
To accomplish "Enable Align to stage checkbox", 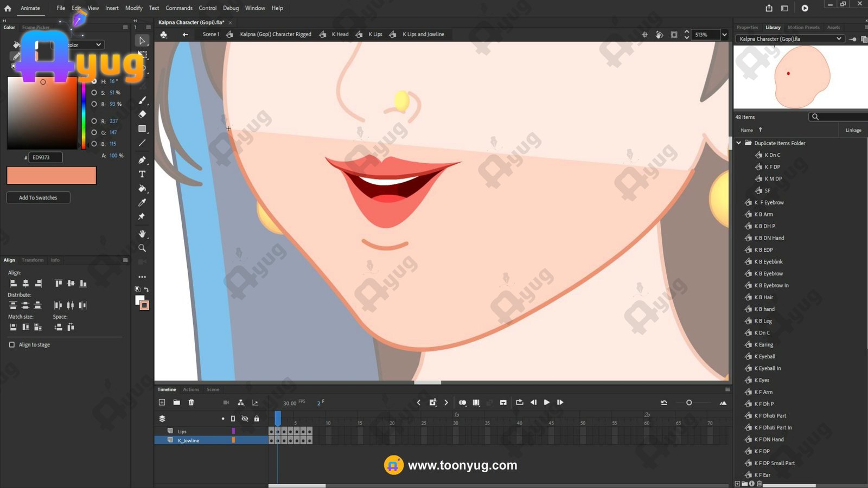I will 12,345.
